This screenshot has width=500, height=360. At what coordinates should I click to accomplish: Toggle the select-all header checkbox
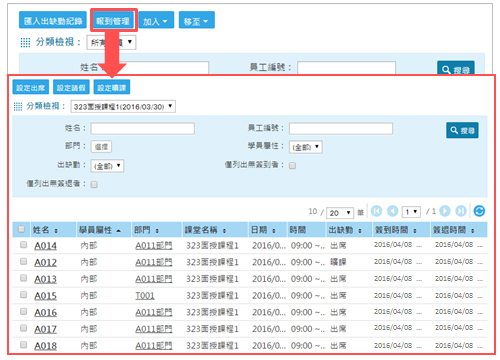(22, 229)
